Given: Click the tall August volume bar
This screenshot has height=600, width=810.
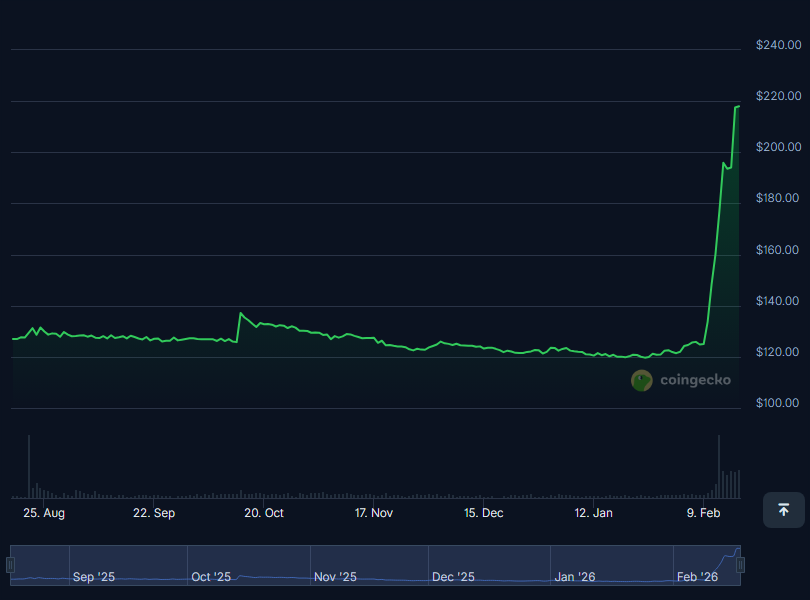Looking at the screenshot, I should click(x=29, y=467).
